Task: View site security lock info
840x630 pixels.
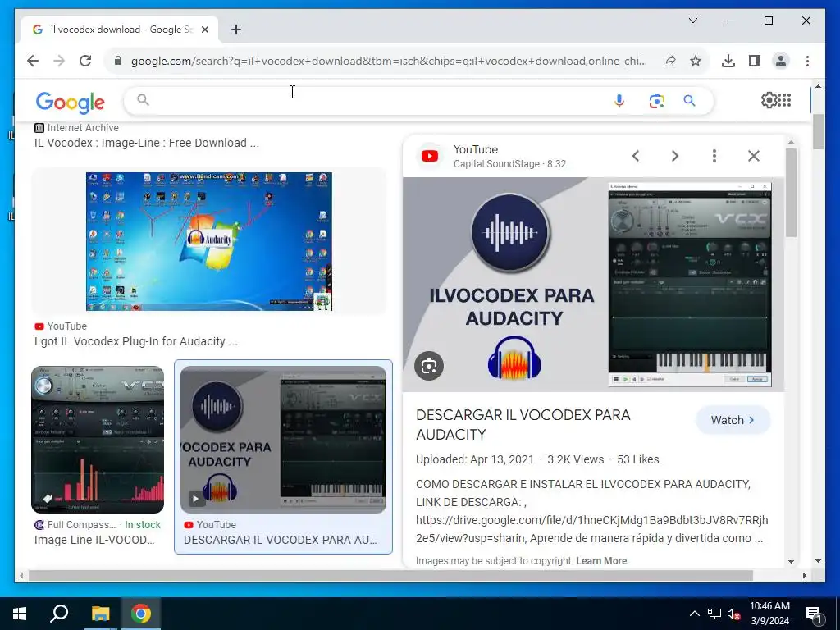Action: (x=118, y=61)
